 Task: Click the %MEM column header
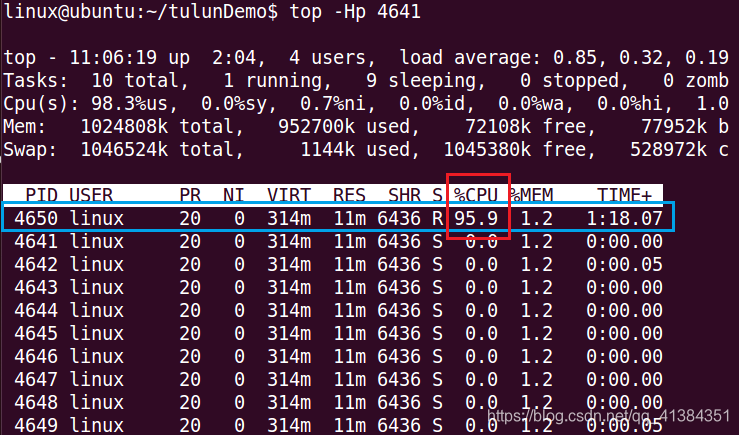[531, 195]
